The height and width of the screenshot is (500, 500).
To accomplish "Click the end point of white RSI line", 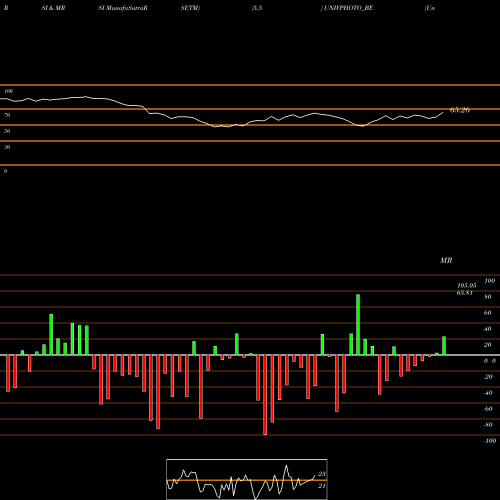I will [x=443, y=113].
